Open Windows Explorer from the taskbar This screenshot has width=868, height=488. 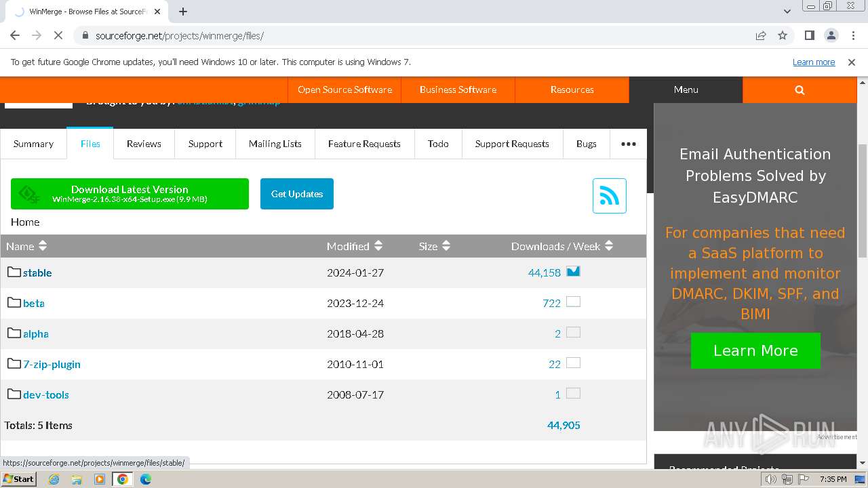point(77,479)
